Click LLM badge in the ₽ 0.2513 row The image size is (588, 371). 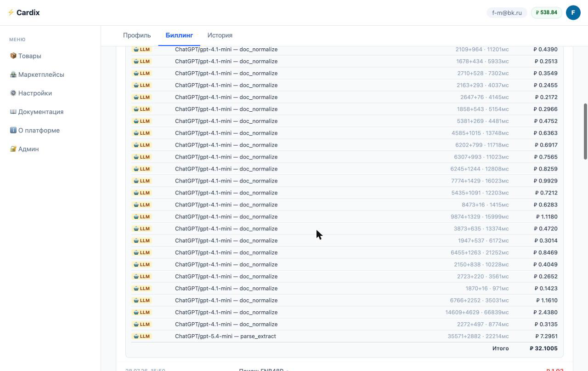141,61
